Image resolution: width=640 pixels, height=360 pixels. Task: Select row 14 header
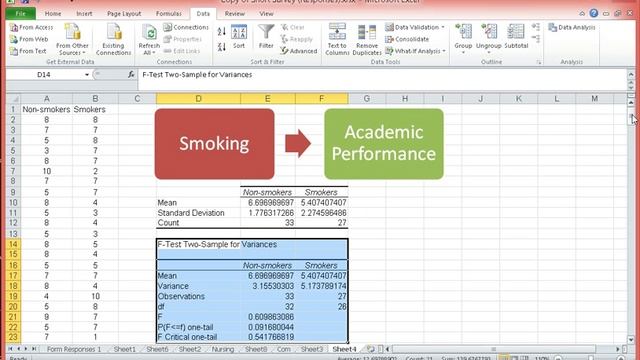(13, 244)
